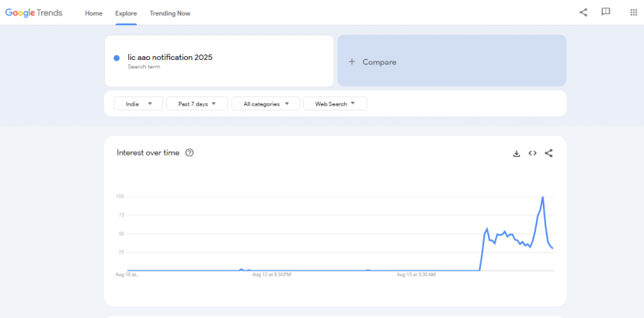Edit the search term lic aao notification 2025
Screen dimensions: 644x318
170,58
